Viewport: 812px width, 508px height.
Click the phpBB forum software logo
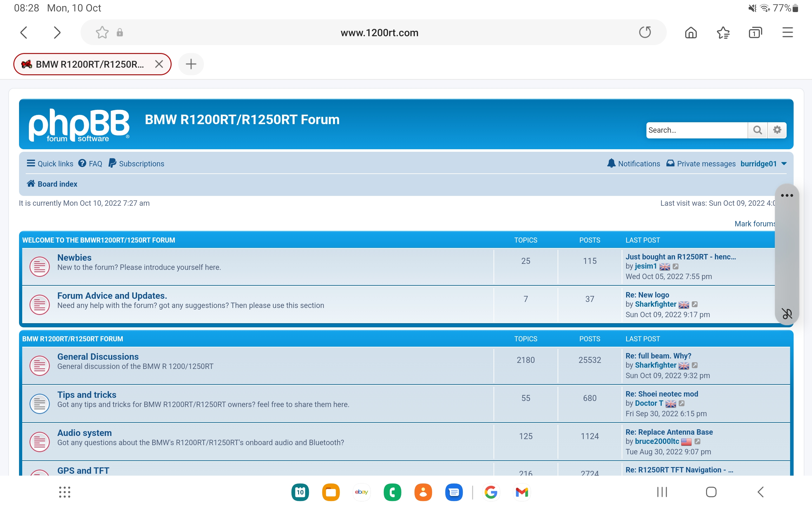[79, 125]
